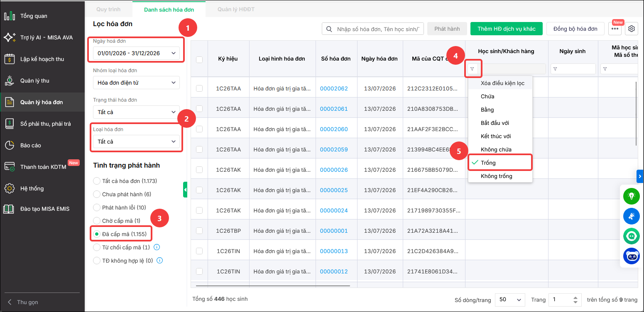Viewport: 644px width, 312px height.
Task: Collapse the filter panel with green arrow handle
Action: (x=185, y=190)
